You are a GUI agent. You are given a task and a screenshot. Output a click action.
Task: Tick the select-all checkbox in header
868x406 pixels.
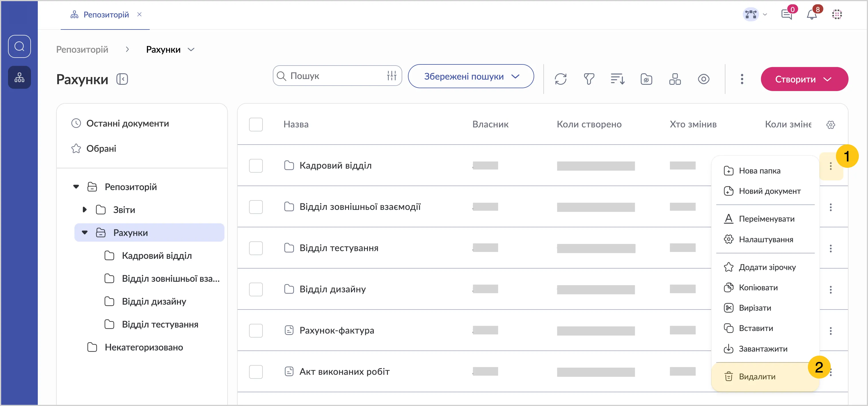click(x=256, y=125)
